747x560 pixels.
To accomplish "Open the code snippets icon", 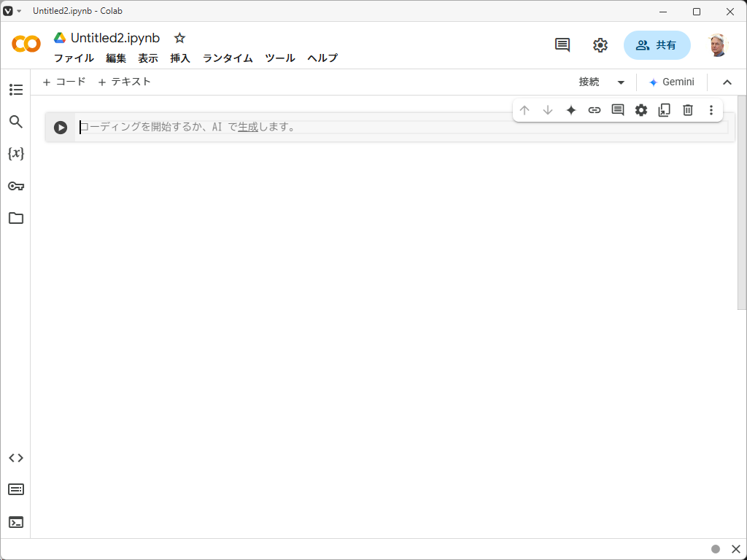I will point(16,458).
